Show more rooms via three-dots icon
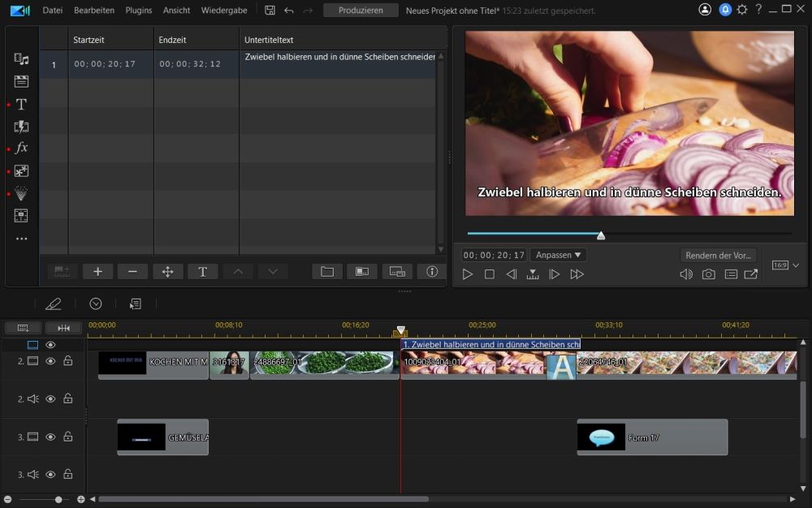This screenshot has height=508, width=812. [x=21, y=239]
